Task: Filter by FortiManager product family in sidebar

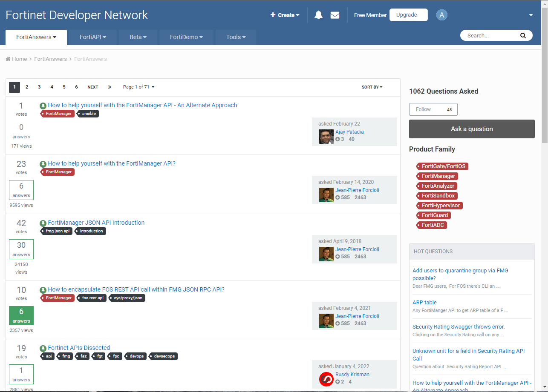Action: (x=437, y=176)
